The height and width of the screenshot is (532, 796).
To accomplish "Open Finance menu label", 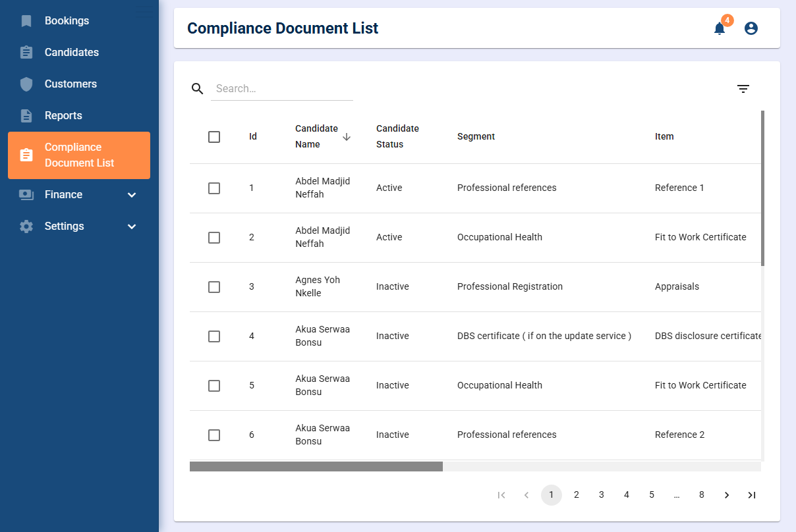I will [63, 195].
